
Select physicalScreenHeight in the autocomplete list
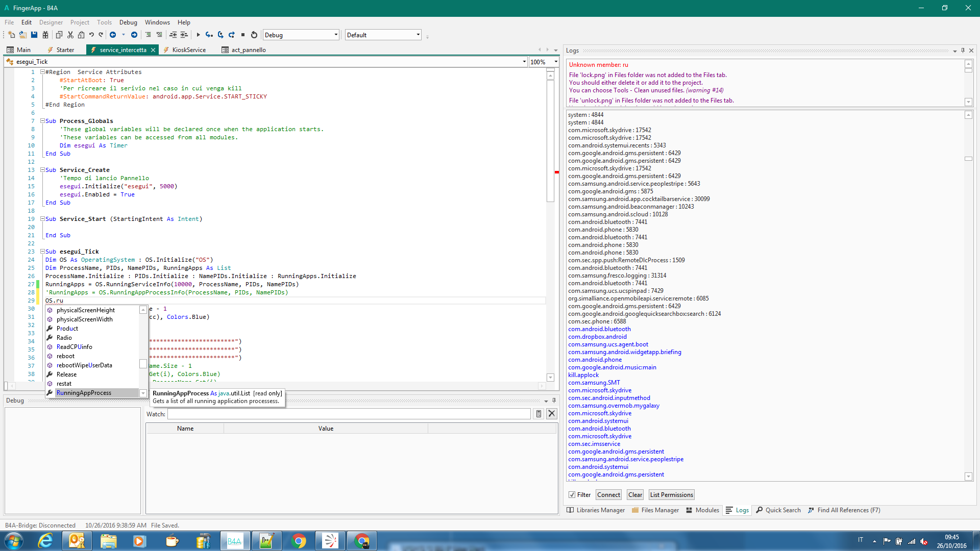pos(92,310)
